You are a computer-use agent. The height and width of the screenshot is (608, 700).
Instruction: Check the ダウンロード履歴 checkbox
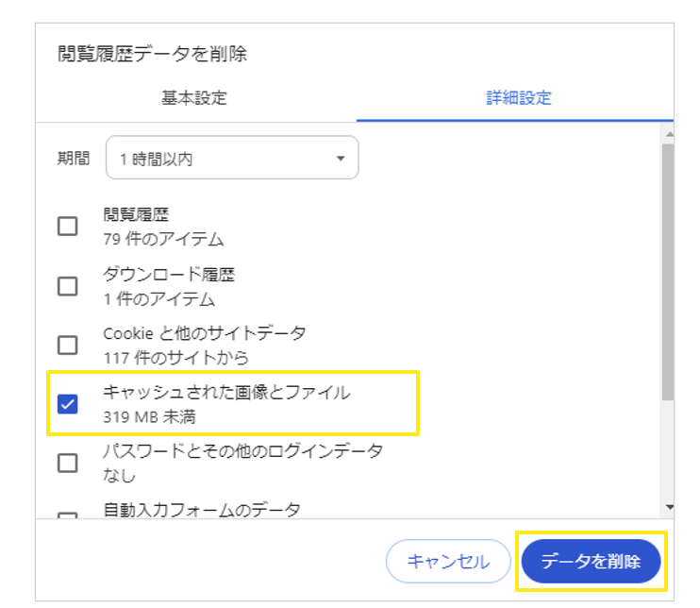[68, 286]
